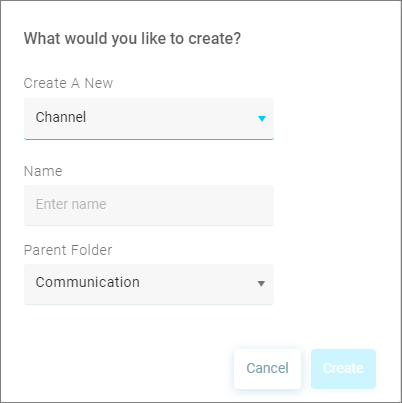This screenshot has width=402, height=403.
Task: Select the Communication value text
Action: [x=88, y=282]
